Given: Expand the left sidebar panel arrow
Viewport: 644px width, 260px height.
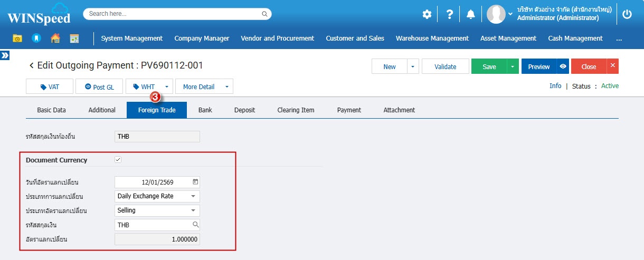Looking at the screenshot, I should (x=5, y=55).
